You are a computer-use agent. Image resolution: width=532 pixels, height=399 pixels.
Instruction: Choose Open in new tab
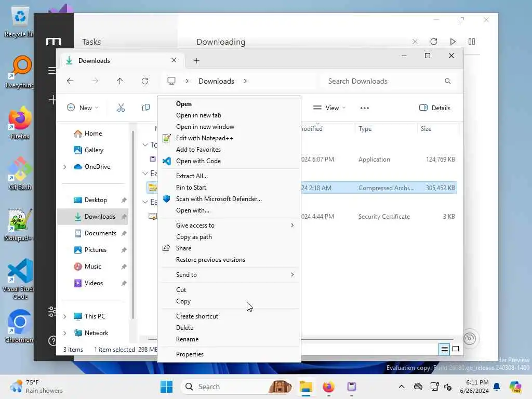point(198,115)
